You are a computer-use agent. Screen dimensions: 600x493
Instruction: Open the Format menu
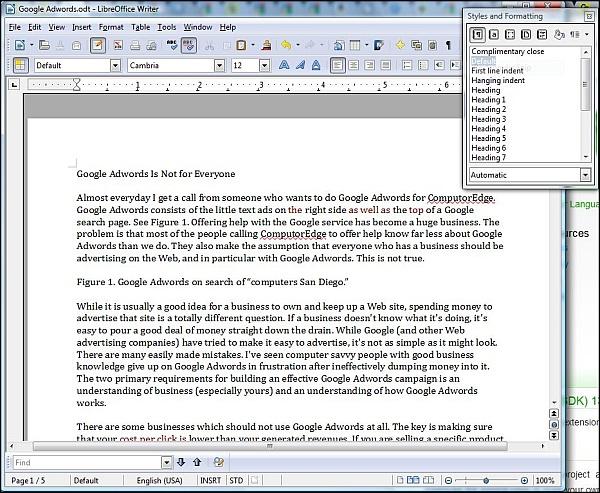click(x=111, y=27)
